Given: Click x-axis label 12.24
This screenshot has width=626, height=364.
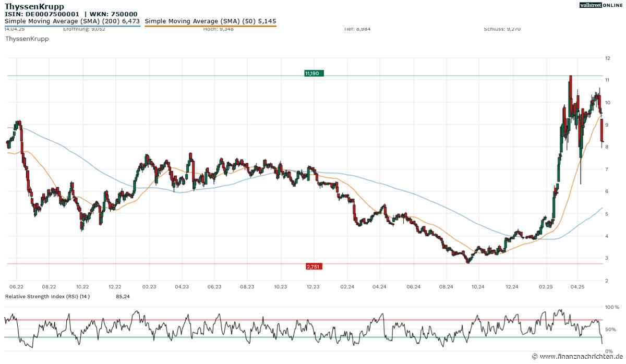Looking at the screenshot, I should click(512, 287).
